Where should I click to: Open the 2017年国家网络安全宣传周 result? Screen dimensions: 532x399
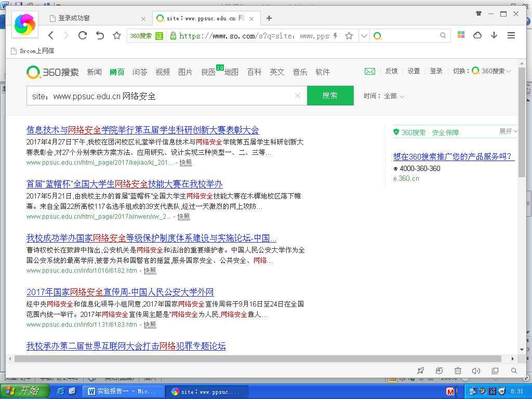pyautogui.click(x=120, y=292)
